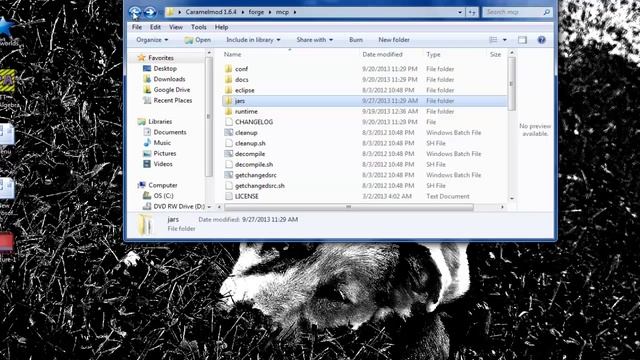640x360 pixels.
Task: Open the File menu
Action: coord(137,27)
